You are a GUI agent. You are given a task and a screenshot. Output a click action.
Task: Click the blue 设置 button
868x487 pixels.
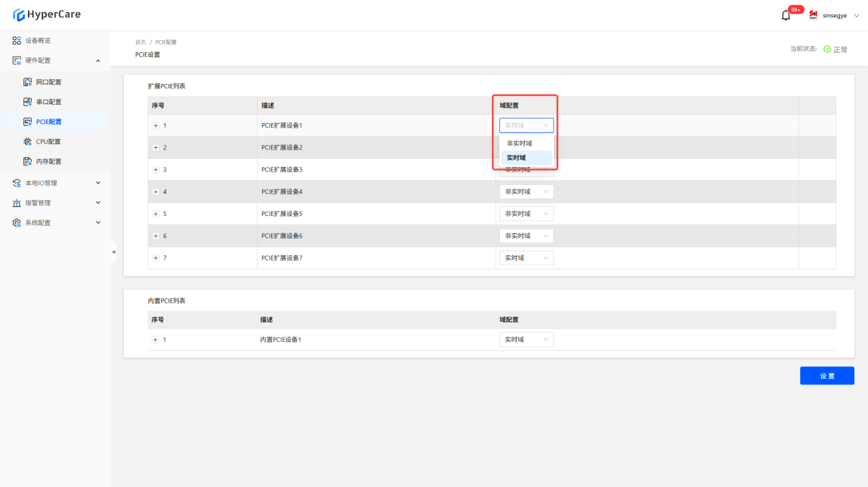826,376
